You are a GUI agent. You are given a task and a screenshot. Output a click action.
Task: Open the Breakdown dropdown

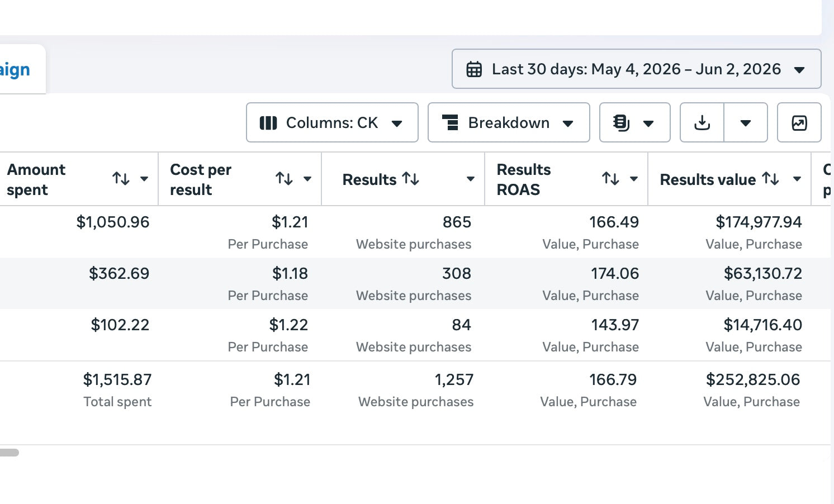tap(509, 122)
